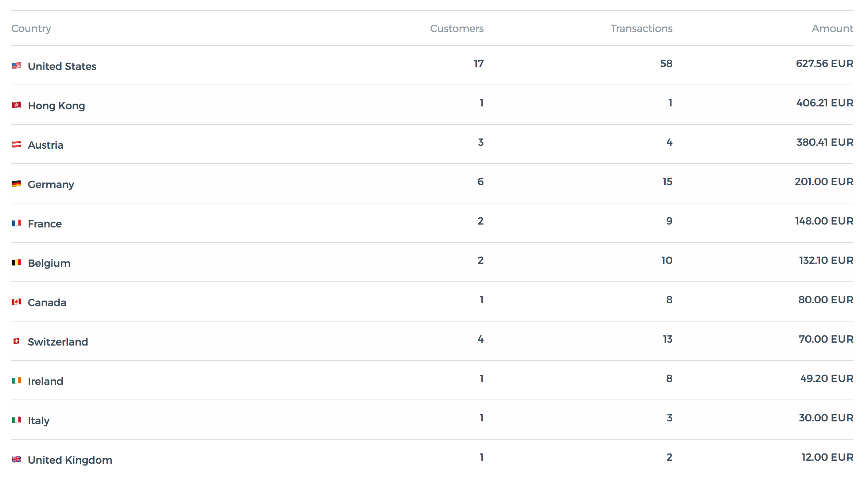Click the 627.56 EUR amount
Image resolution: width=868 pixels, height=483 pixels.
pos(825,63)
